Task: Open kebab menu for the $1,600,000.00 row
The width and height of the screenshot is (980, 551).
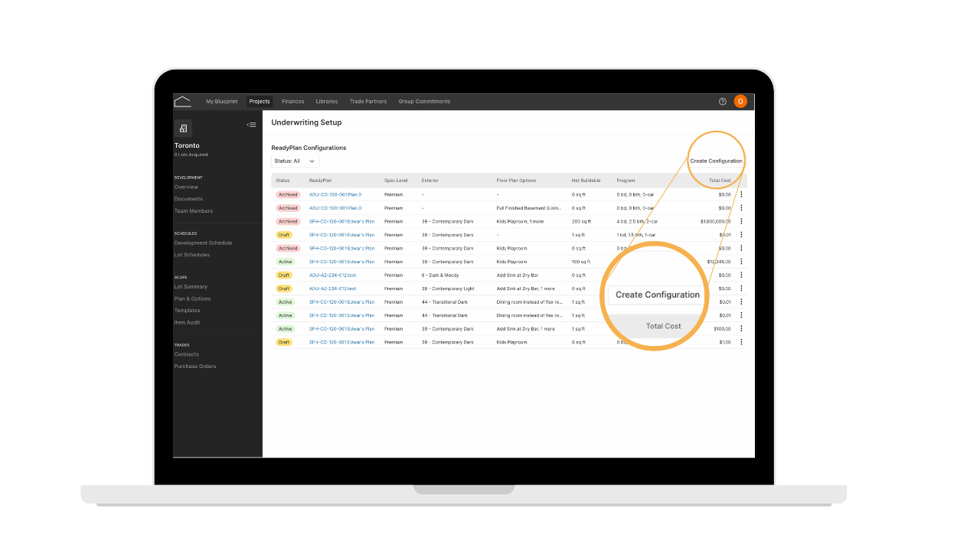Action: [x=741, y=221]
